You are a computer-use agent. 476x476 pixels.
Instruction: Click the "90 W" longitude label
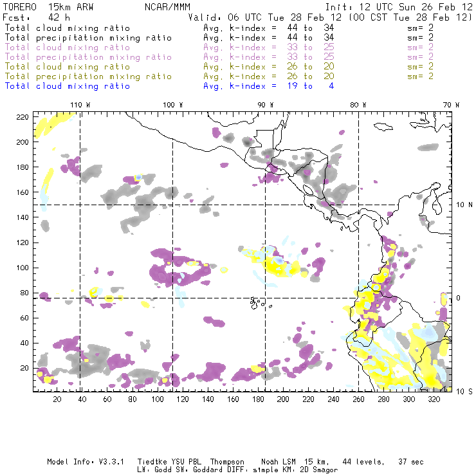click(266, 105)
